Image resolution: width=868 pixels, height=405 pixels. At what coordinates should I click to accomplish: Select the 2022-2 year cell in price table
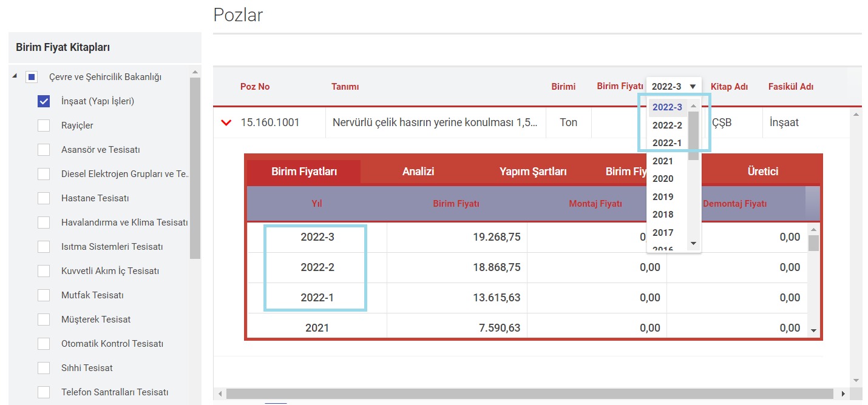(x=317, y=267)
